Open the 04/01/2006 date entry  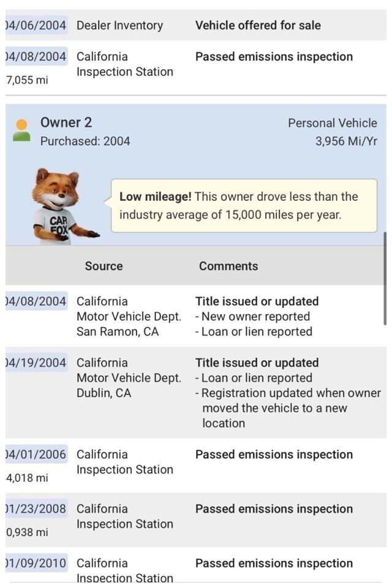coord(36,454)
